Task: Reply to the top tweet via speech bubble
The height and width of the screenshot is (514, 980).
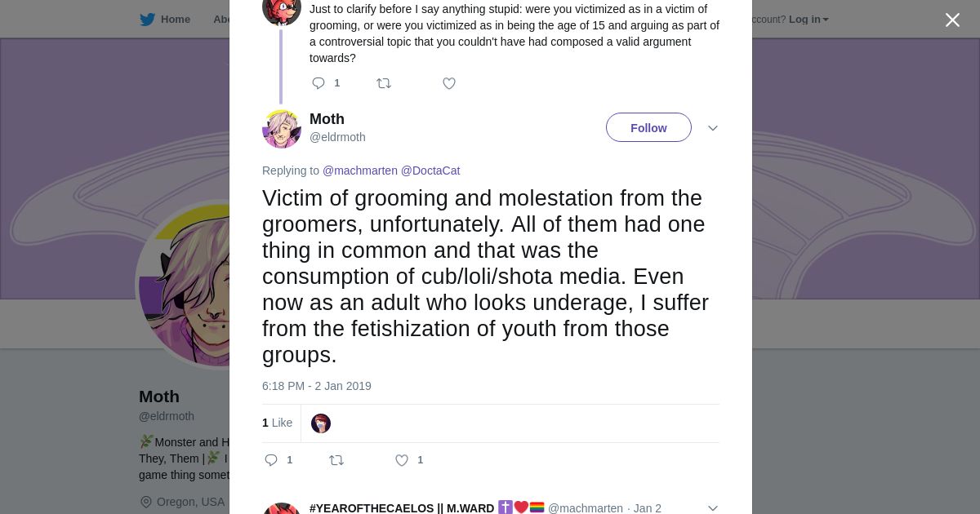Action: pos(318,83)
